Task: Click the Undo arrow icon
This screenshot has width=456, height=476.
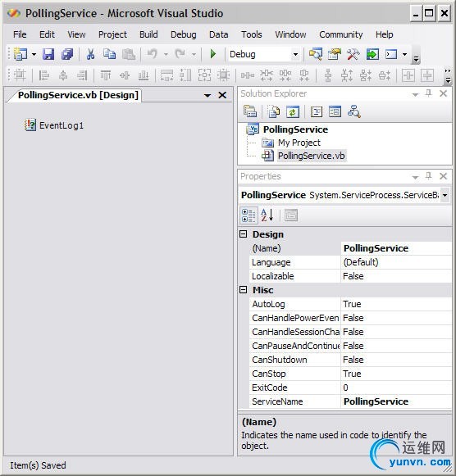Action: click(x=153, y=54)
